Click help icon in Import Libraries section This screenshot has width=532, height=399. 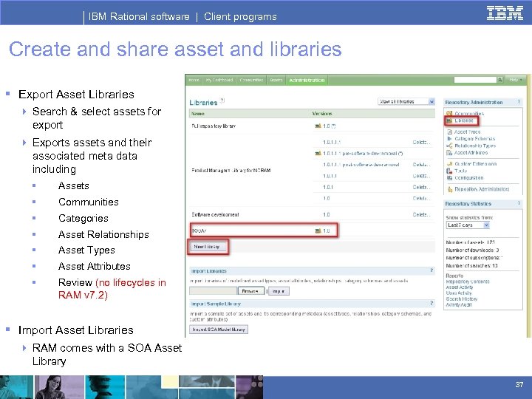tap(432, 270)
